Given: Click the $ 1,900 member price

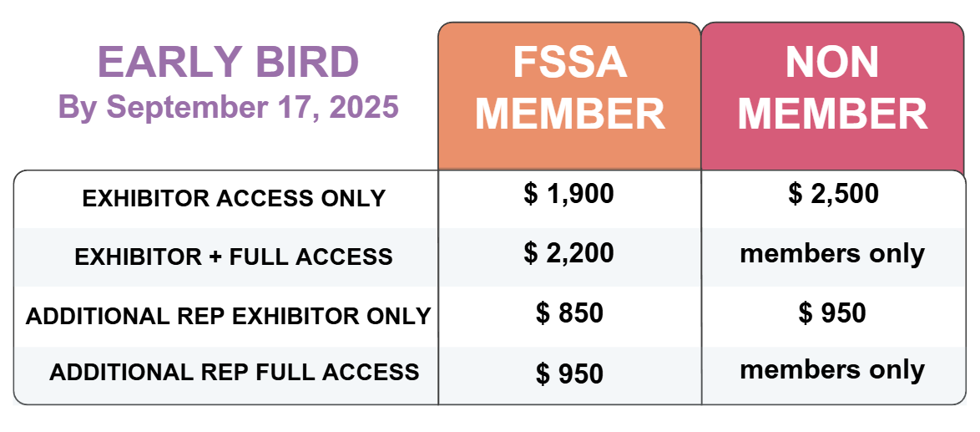Looking at the screenshot, I should pyautogui.click(x=569, y=195).
